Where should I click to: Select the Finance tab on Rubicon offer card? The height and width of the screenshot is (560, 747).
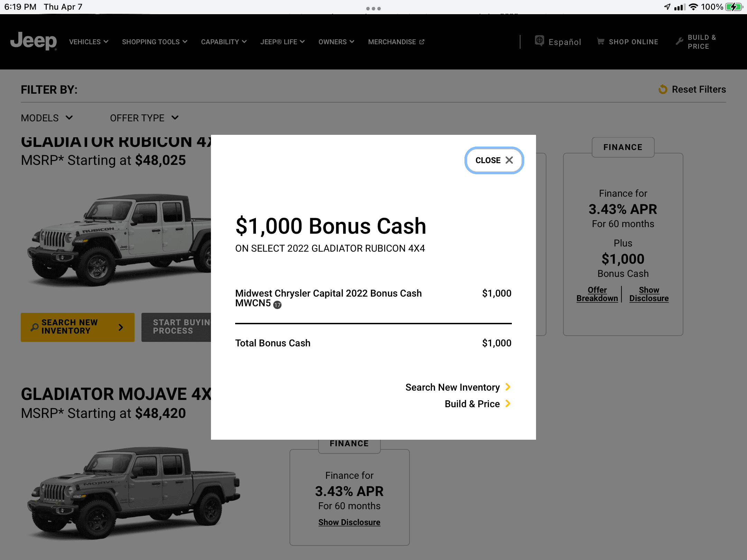(623, 147)
